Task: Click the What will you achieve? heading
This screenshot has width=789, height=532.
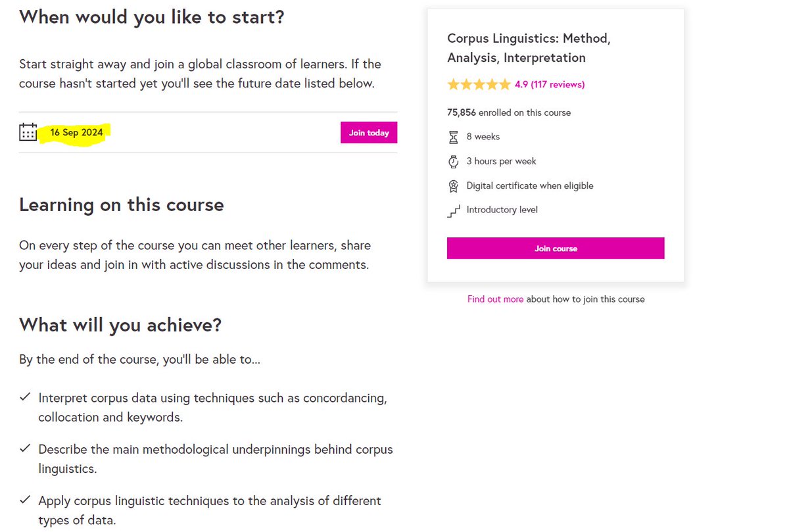Action: tap(120, 325)
